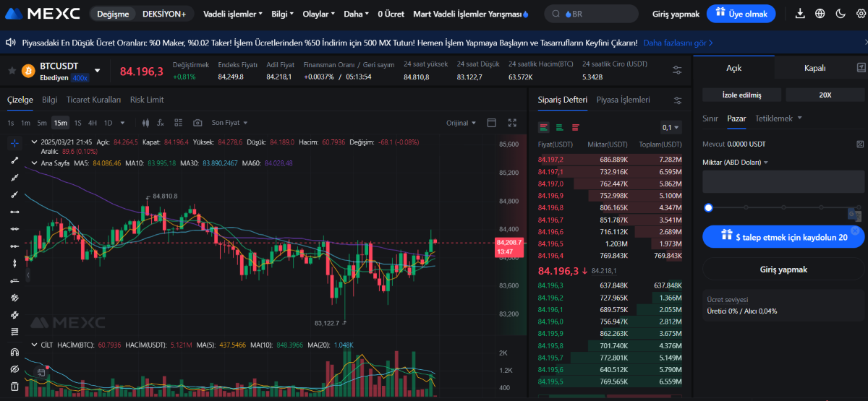
Task: Click the 20X leverage button
Action: [825, 95]
